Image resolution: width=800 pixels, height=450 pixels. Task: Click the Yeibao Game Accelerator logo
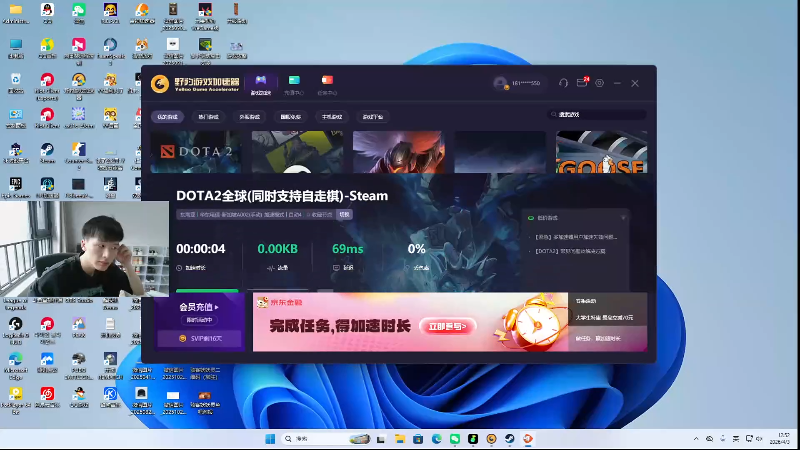[195, 84]
